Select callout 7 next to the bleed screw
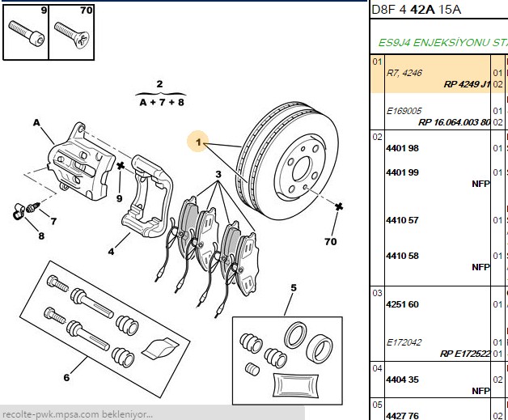The image size is (508, 420). pos(53,222)
